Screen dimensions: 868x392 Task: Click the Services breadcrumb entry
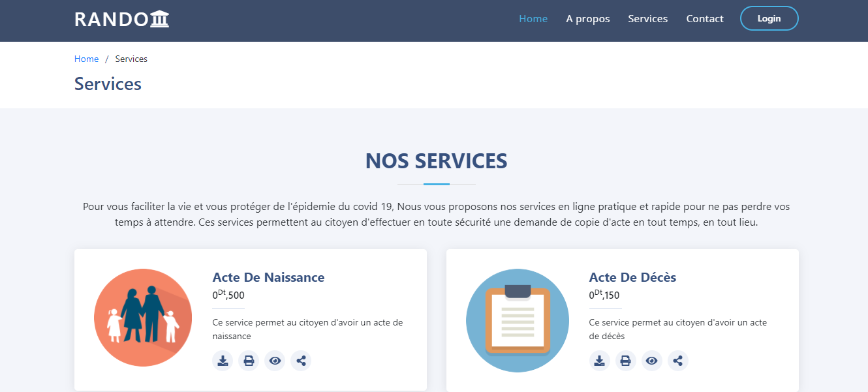click(131, 59)
